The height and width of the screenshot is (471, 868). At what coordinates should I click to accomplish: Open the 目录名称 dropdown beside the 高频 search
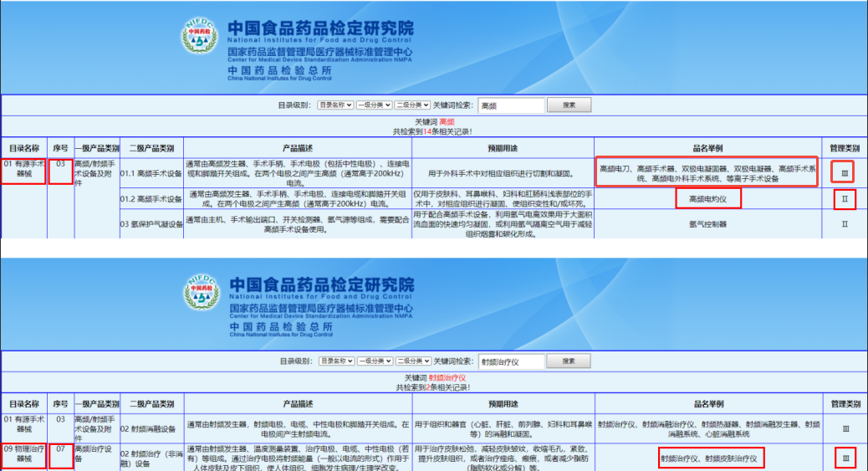(x=335, y=105)
